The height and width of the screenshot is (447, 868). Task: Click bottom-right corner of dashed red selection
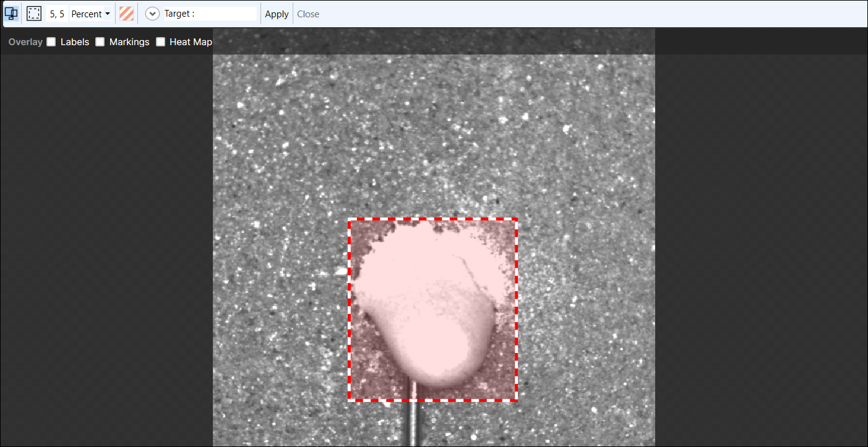tap(516, 400)
